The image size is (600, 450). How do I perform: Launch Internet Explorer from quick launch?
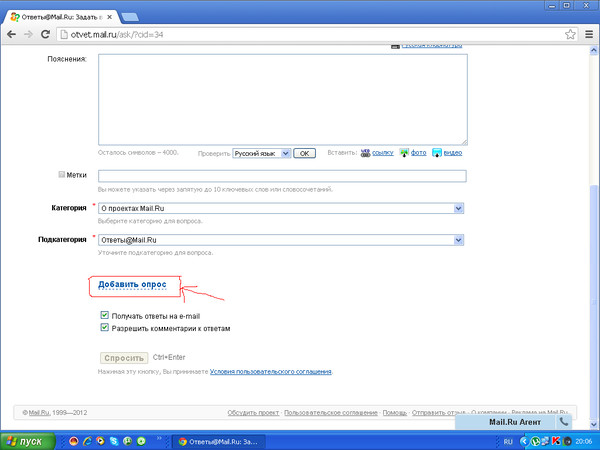[x=87, y=441]
